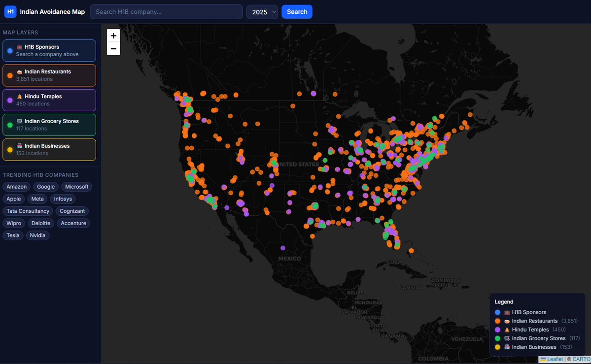This screenshot has width=591, height=364.
Task: Click "450 locations" under Hindu Temples
Action: (33, 104)
